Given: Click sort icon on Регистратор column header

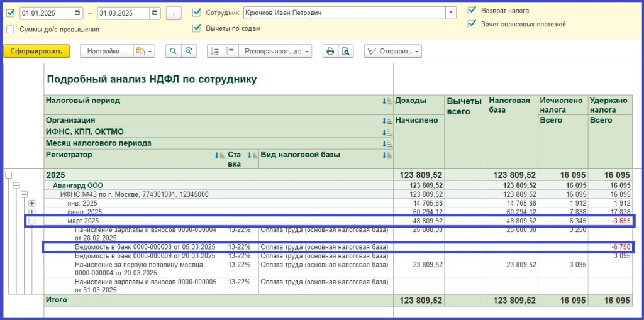Looking at the screenshot, I should (x=219, y=155).
